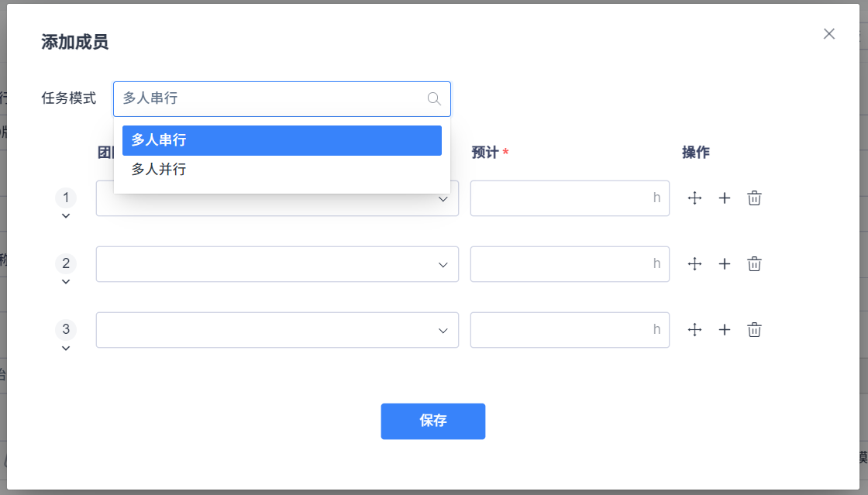This screenshot has height=495, width=868.
Task: Open the member dropdown in row 3
Action: click(x=277, y=330)
